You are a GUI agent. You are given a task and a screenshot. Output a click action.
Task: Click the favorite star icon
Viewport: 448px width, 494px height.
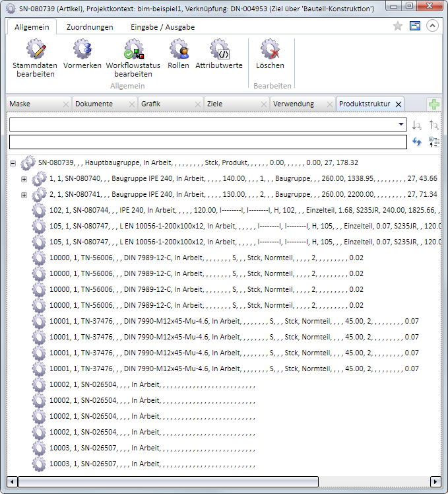click(398, 26)
